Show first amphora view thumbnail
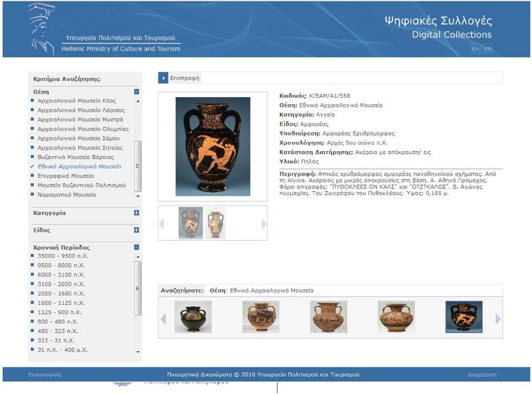This screenshot has height=394, width=532. [190, 223]
